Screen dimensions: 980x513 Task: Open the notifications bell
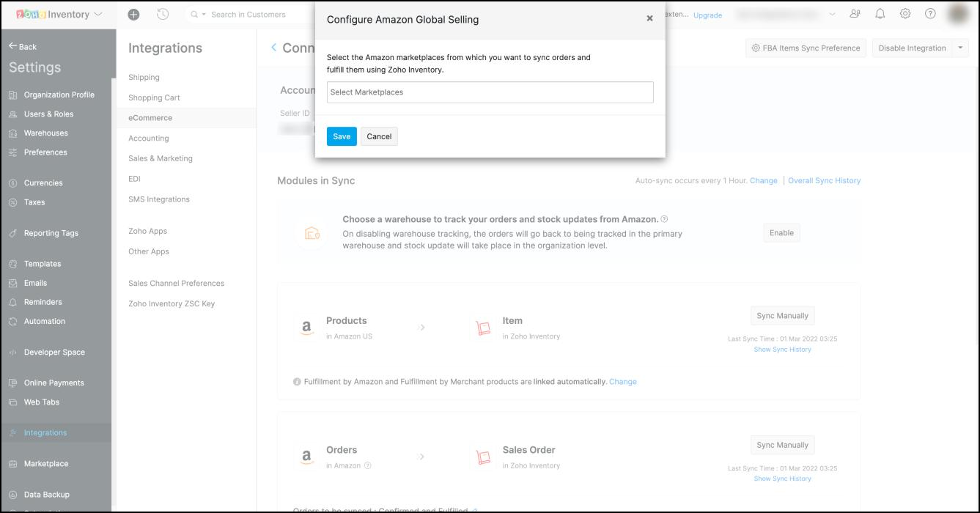tap(880, 14)
